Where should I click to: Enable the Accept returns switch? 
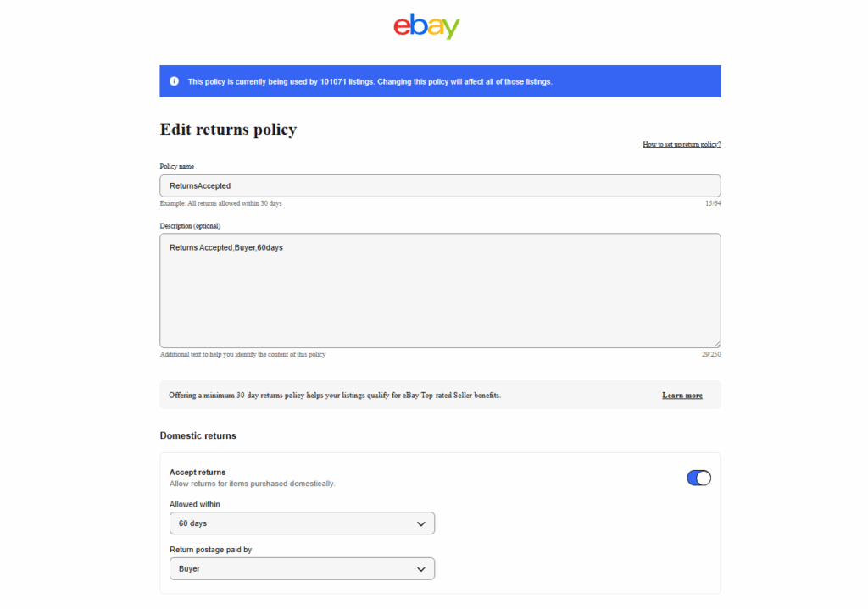point(698,478)
